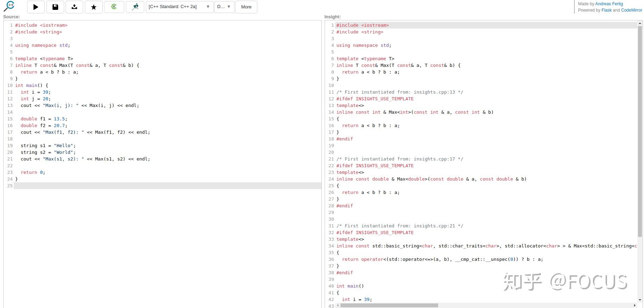Image resolution: width=644 pixels, height=308 pixels.
Task: Click 'int main()' on Insight line 40
Action: [350, 286]
